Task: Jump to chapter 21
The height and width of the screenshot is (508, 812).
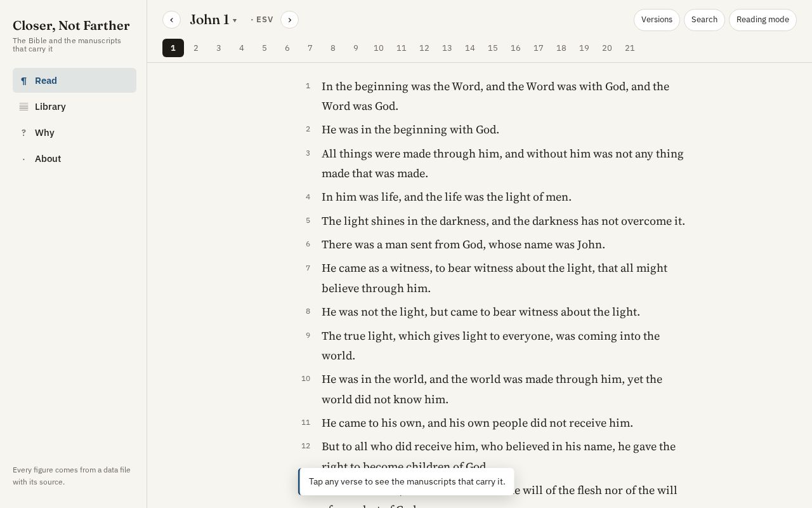Action: 630,48
